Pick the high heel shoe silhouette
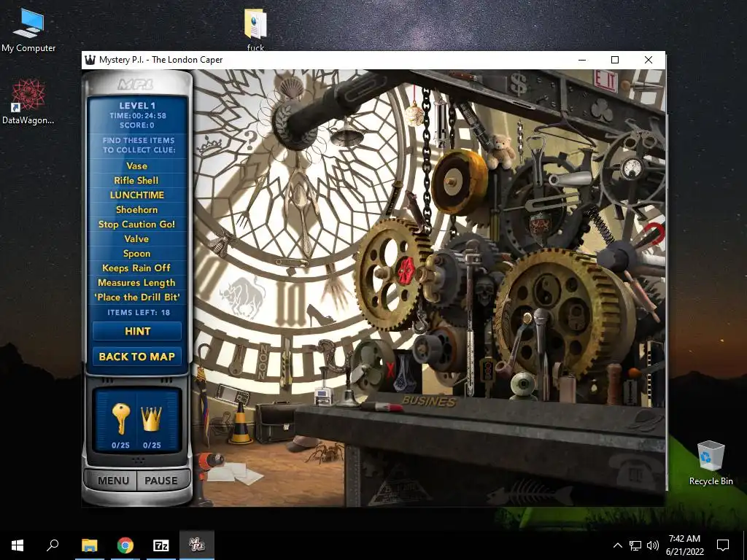Screen dimensions: 747x560 pyautogui.click(x=320, y=315)
